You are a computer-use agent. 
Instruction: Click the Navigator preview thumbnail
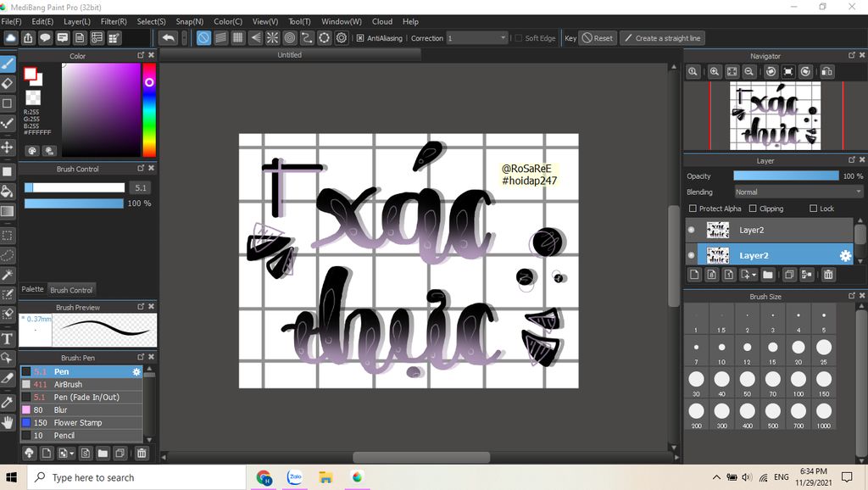tap(775, 115)
